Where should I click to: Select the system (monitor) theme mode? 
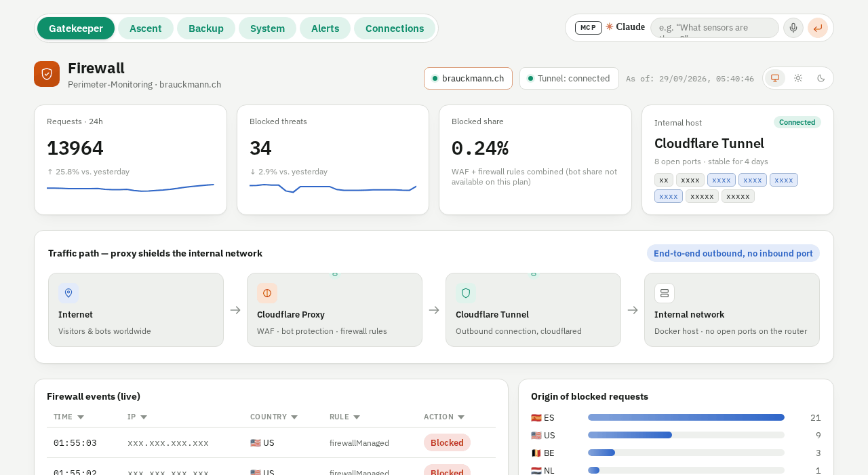[x=775, y=78]
